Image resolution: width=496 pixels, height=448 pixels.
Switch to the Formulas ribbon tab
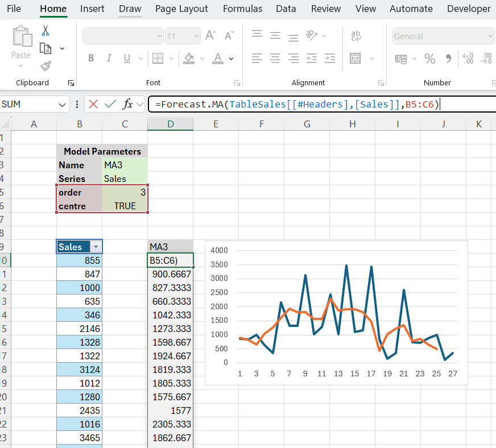[242, 9]
